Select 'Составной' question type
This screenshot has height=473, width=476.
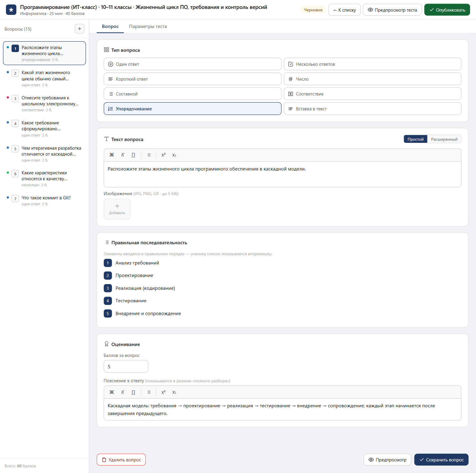coord(192,94)
